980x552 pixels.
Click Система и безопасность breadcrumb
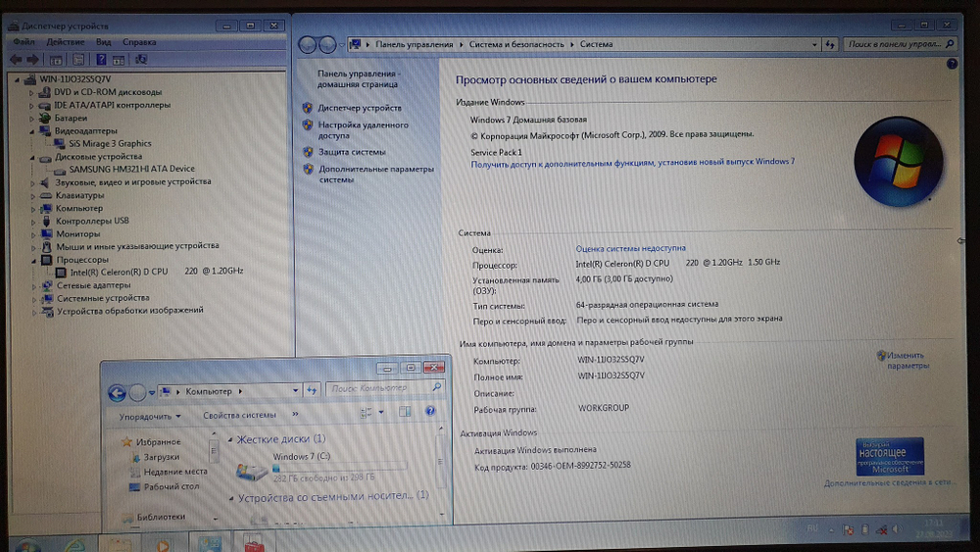(516, 44)
